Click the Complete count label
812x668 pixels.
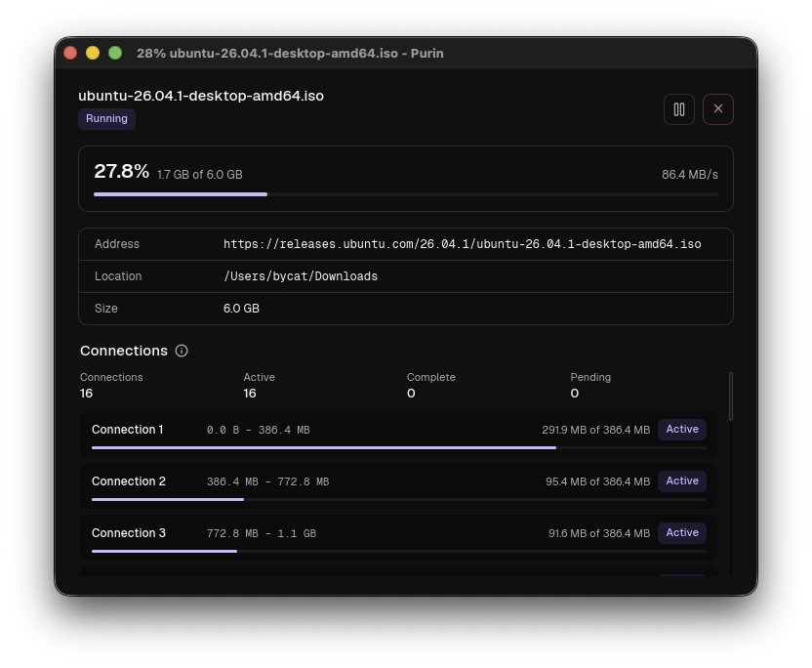tap(430, 377)
